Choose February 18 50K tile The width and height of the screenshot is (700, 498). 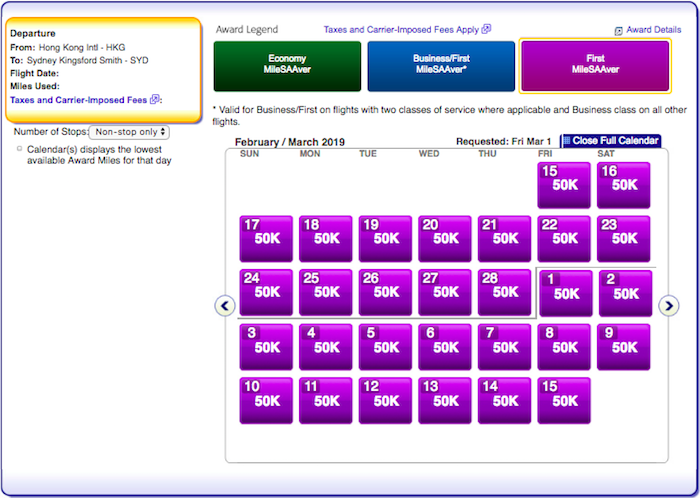coord(325,239)
